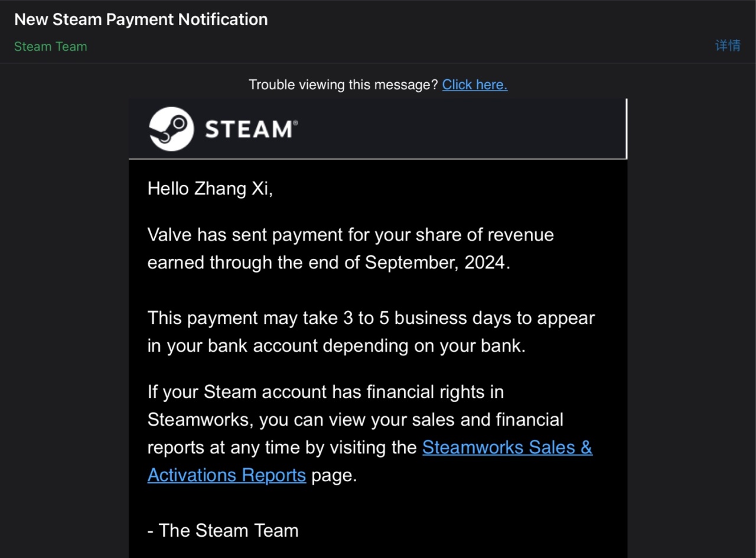756x558 pixels.
Task: Open the 详情 details link
Action: tap(728, 46)
